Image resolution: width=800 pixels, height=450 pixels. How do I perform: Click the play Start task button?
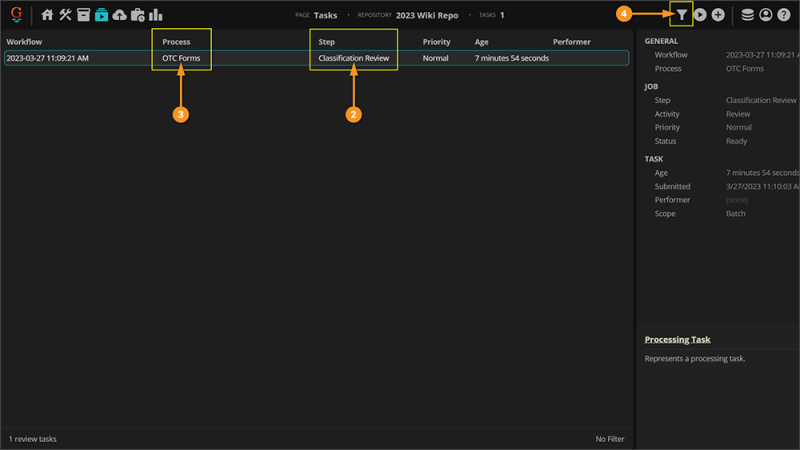[700, 15]
